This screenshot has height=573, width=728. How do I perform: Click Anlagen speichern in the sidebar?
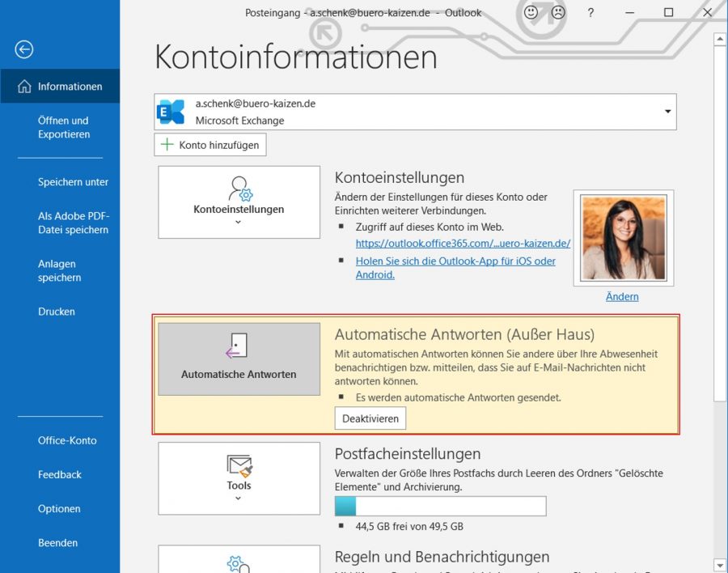pos(59,270)
